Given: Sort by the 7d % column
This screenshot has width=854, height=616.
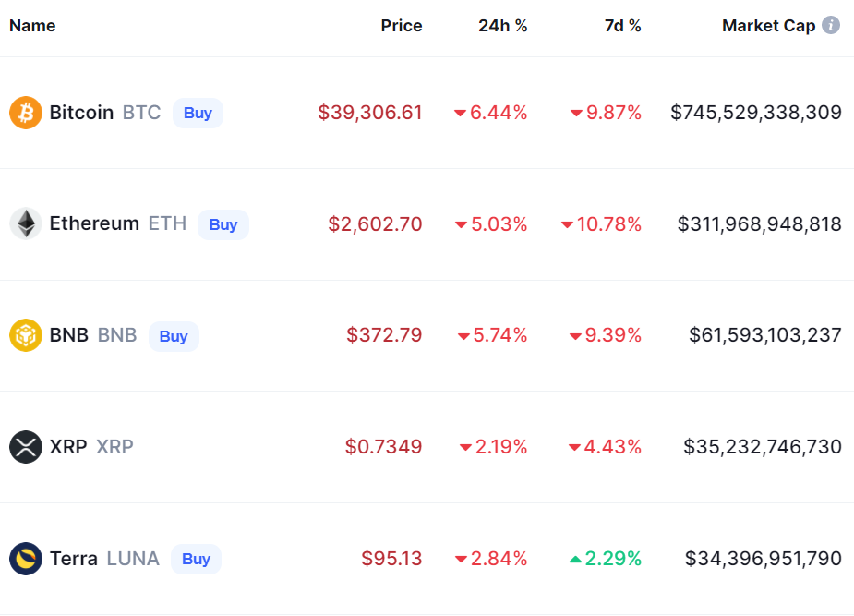Looking at the screenshot, I should (623, 26).
